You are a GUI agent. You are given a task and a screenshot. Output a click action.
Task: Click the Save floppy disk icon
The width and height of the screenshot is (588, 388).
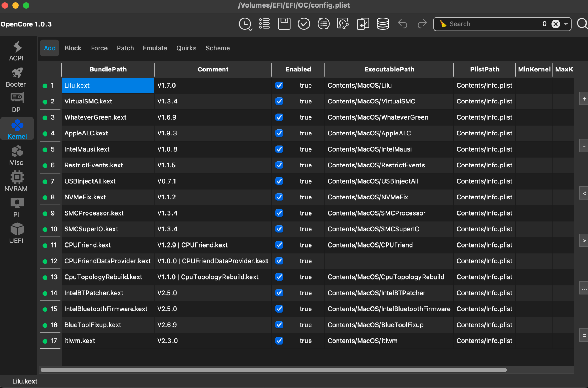point(284,24)
